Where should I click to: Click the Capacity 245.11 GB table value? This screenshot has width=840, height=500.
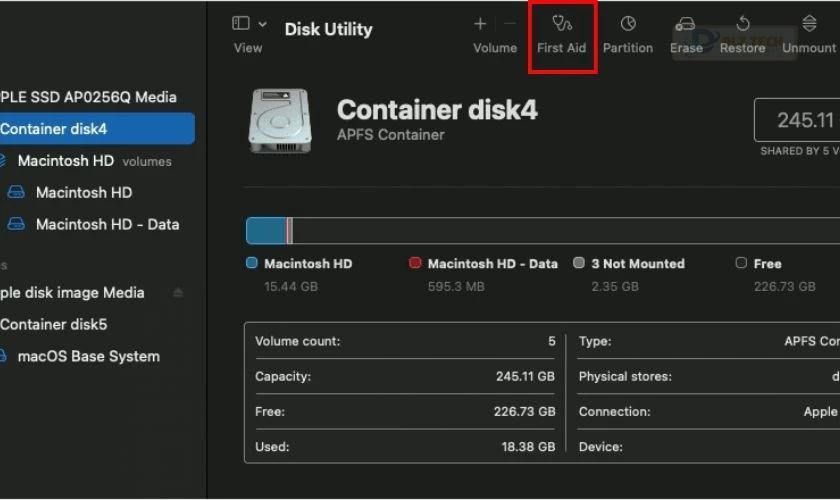(525, 377)
